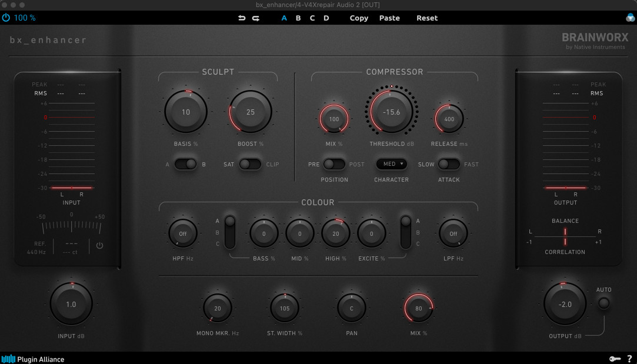
Task: Select preset slot C
Action: click(x=312, y=18)
